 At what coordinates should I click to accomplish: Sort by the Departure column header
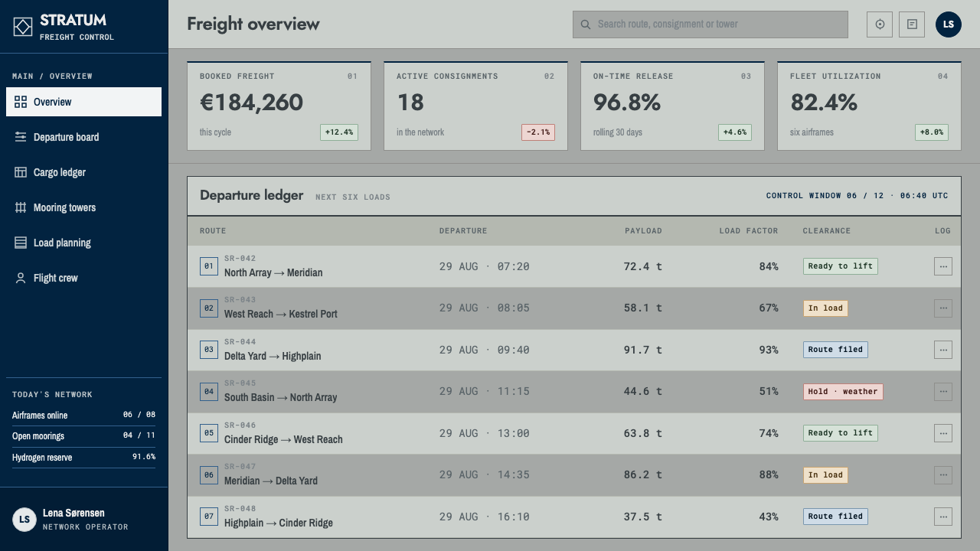click(463, 231)
